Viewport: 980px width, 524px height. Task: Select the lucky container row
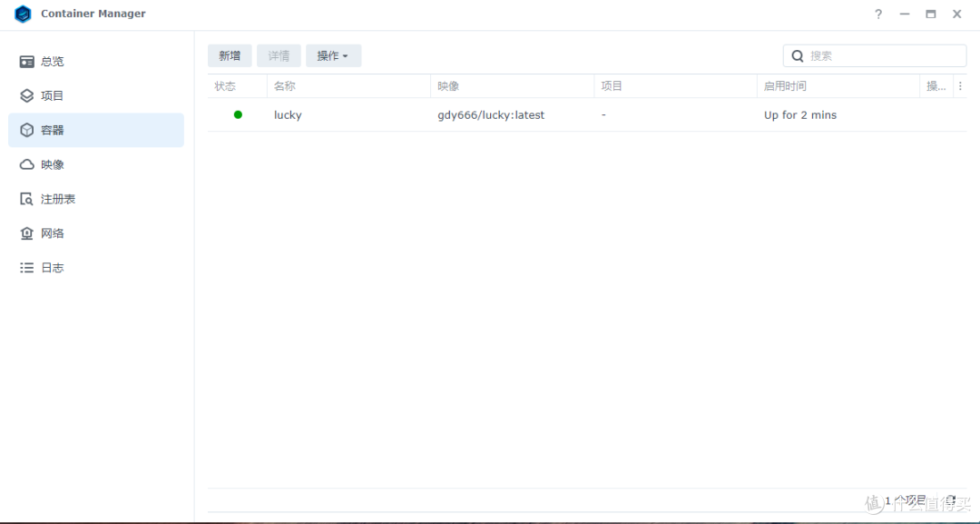[x=544, y=114]
